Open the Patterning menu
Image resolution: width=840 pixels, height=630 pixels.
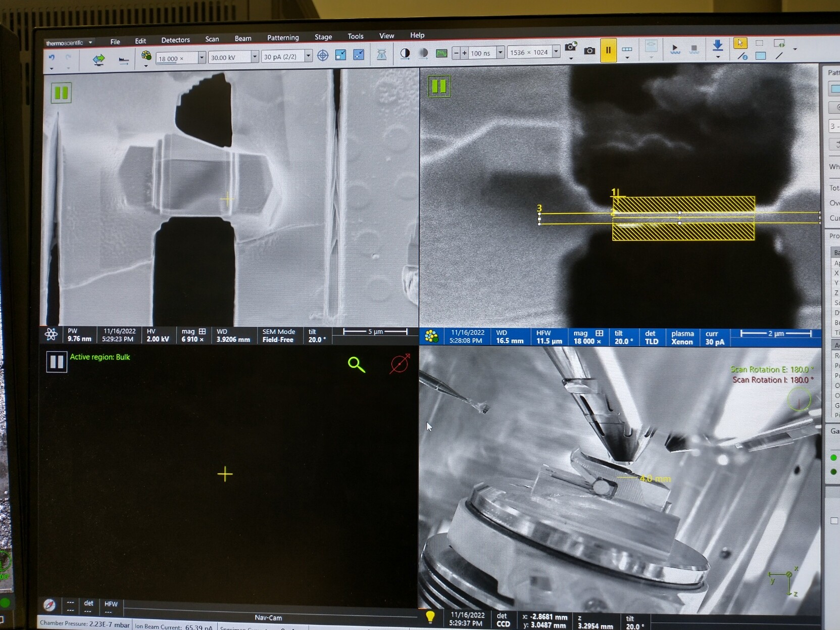click(x=283, y=37)
